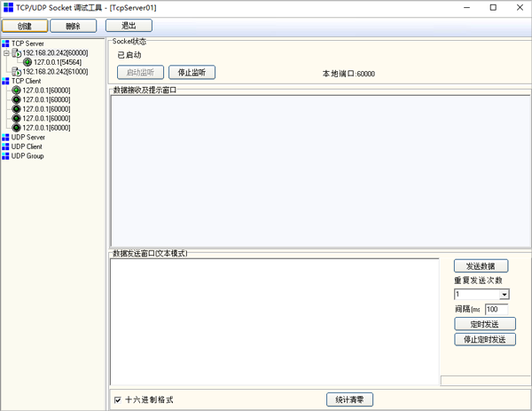Select the 192.168.20.242[61000] server entry
This screenshot has height=411, width=532.
[55, 72]
